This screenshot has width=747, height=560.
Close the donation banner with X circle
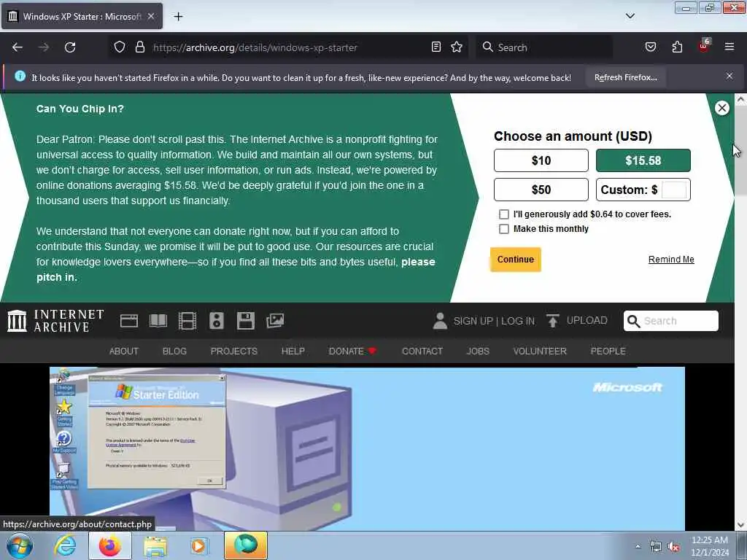(x=721, y=108)
